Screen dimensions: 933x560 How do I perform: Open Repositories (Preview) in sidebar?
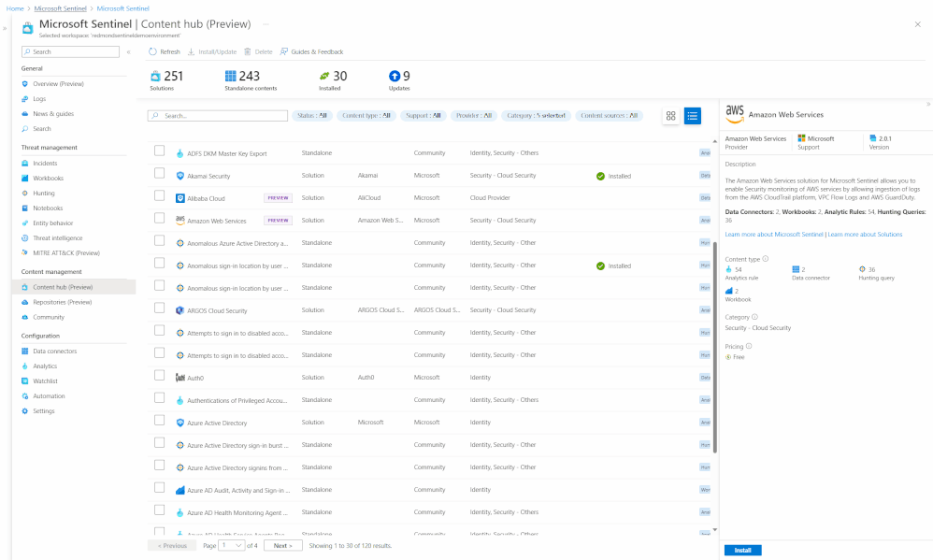click(x=62, y=302)
